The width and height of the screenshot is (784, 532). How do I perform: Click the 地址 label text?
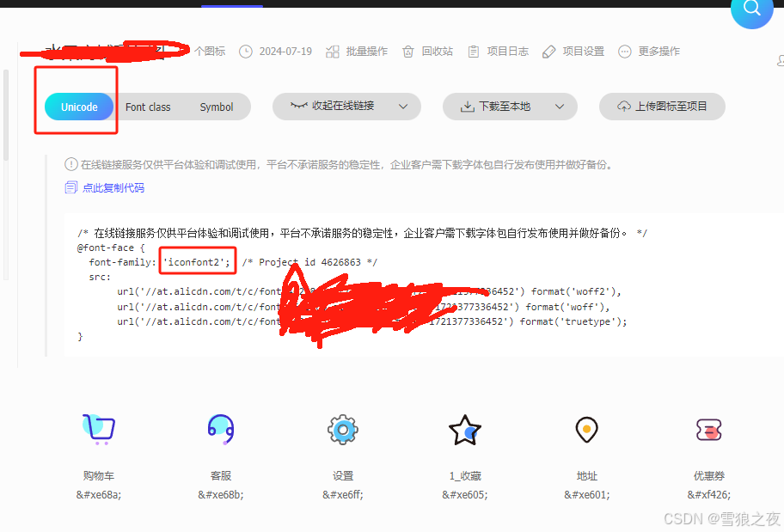pos(587,475)
